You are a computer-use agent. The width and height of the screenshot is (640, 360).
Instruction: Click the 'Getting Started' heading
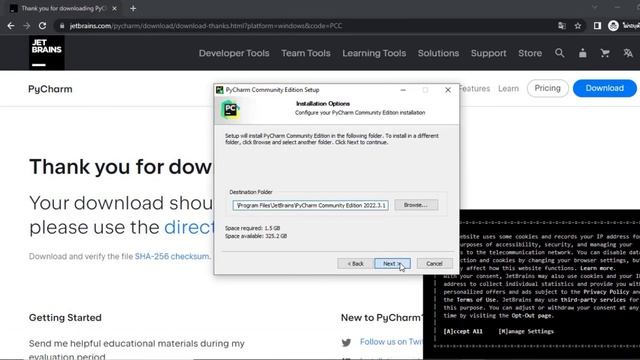65,318
